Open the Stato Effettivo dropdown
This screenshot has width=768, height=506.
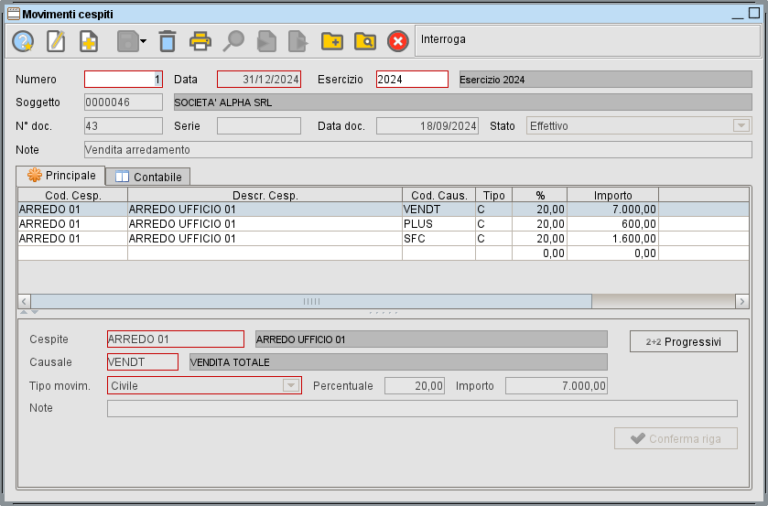tap(742, 126)
